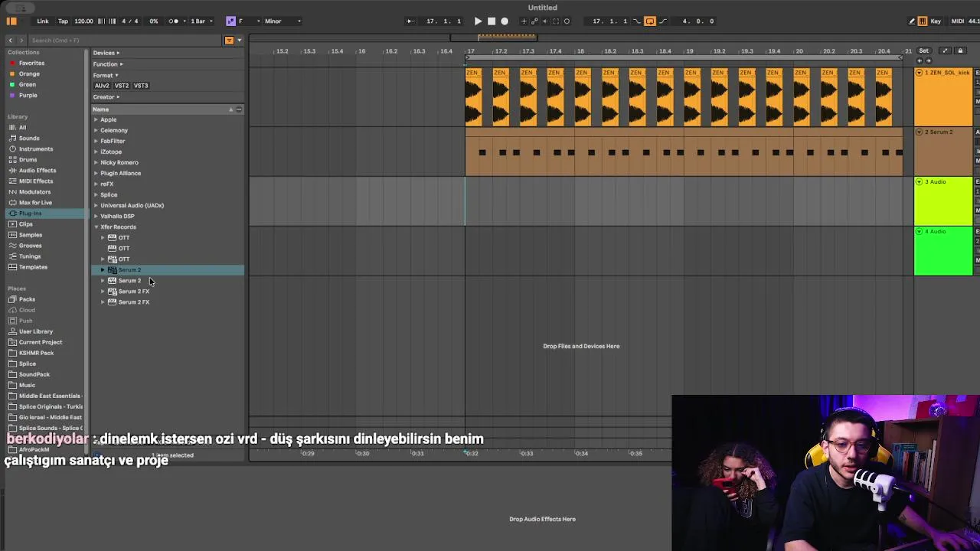Open the Drums library category
This screenshot has width=980, height=551.
[28, 159]
